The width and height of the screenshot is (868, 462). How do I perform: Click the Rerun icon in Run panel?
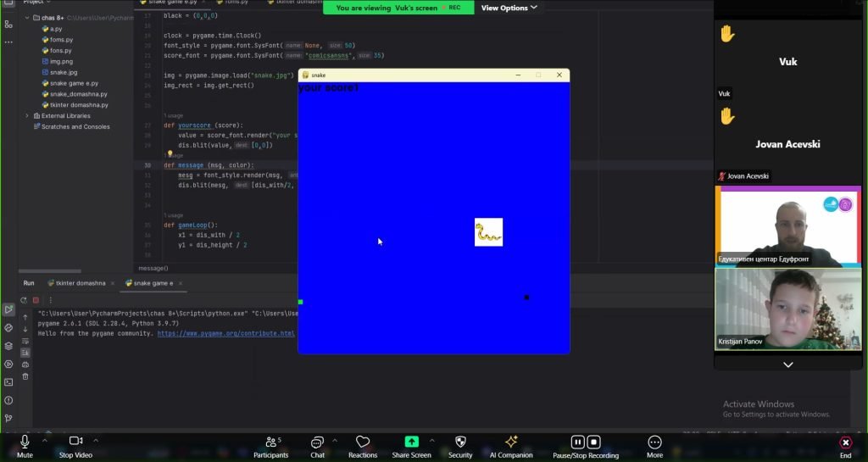25,300
